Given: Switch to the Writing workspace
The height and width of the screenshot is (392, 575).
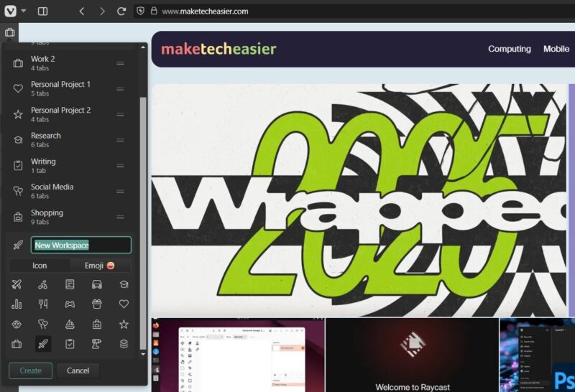Looking at the screenshot, I should [70, 166].
